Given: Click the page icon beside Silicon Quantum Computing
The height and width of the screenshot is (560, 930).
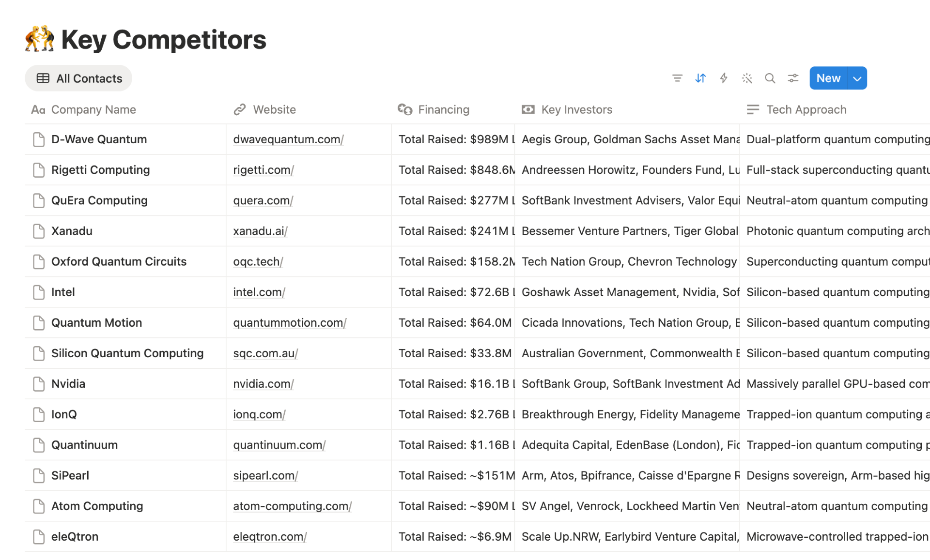Looking at the screenshot, I should click(x=39, y=353).
